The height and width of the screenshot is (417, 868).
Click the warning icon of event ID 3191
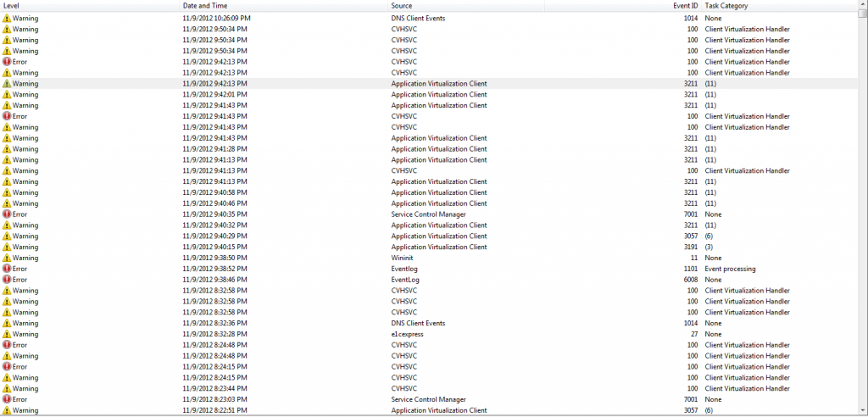coord(7,247)
